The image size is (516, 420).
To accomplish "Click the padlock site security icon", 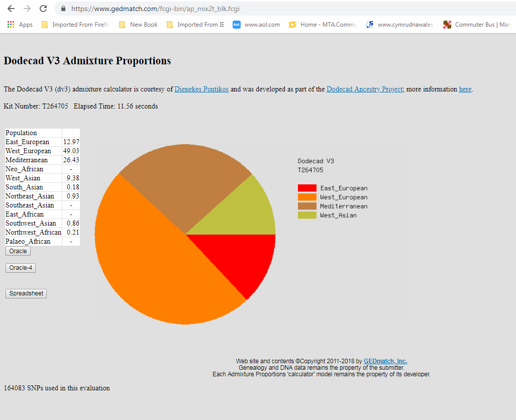I will (63, 9).
